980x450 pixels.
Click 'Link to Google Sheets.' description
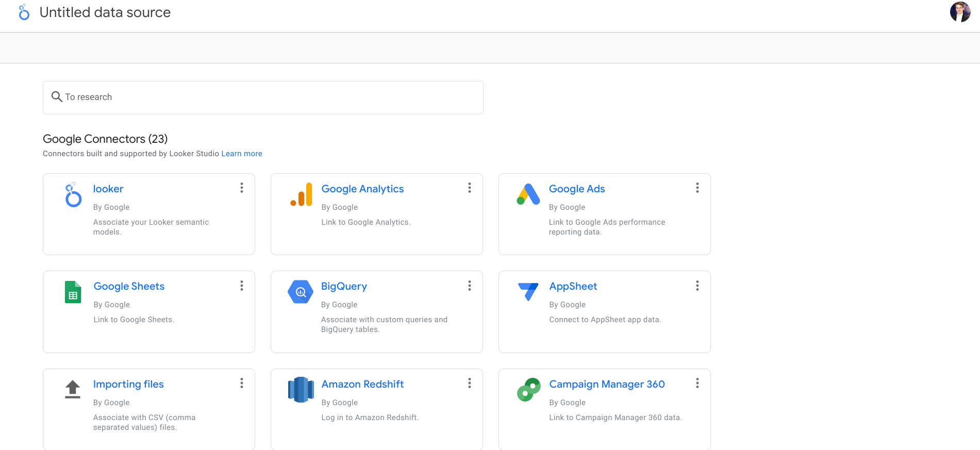(134, 320)
